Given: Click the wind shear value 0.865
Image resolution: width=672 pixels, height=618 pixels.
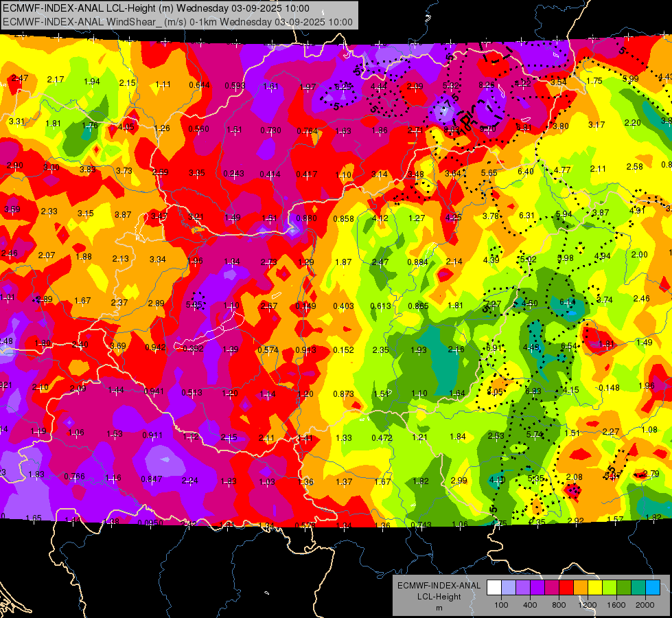Looking at the screenshot, I should click(418, 306).
